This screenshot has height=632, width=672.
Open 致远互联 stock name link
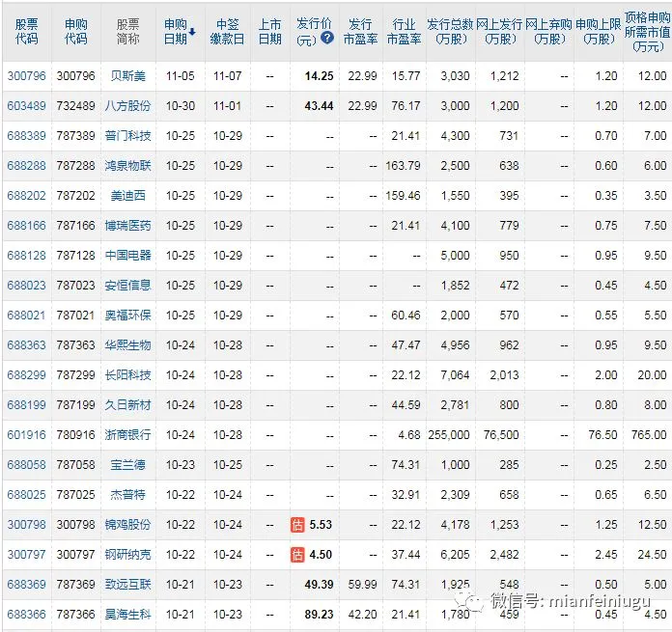pos(127,585)
